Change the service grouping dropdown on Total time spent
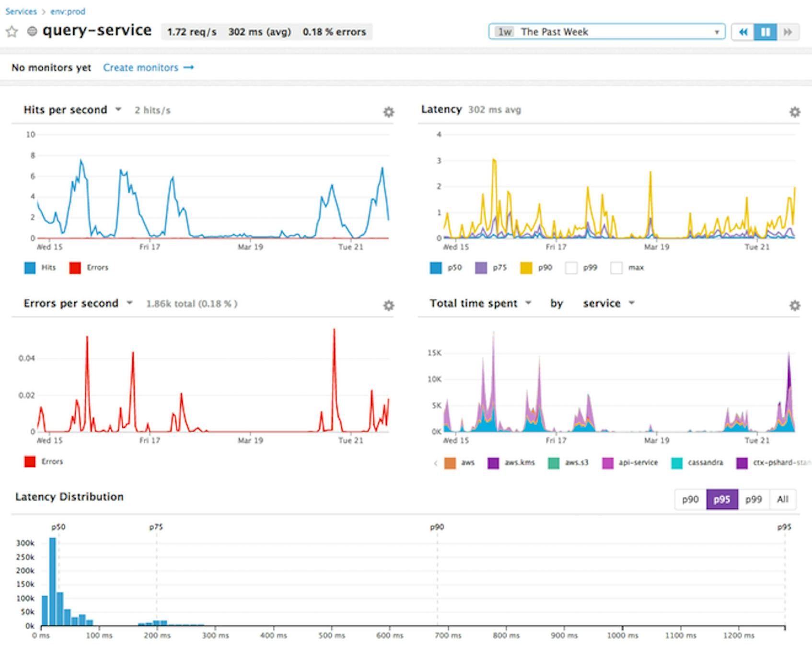 [x=608, y=303]
